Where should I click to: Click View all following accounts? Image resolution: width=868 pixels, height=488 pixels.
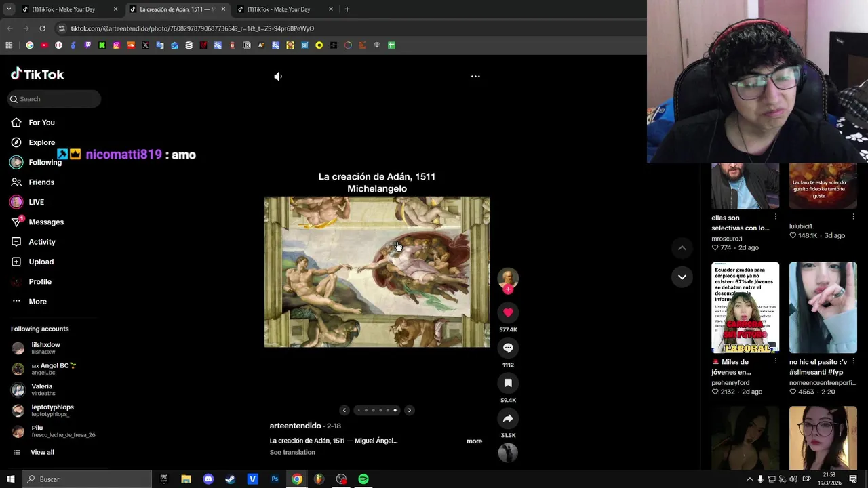coord(41,452)
